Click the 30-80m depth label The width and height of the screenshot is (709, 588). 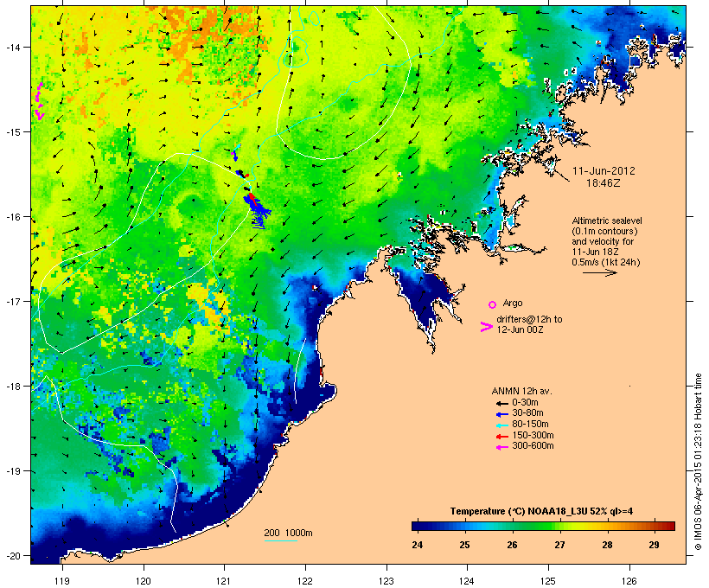[x=527, y=413]
